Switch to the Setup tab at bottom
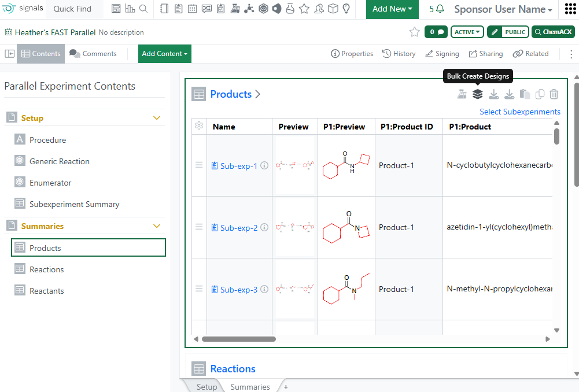Screen dimensions: 579x392 (206, 387)
